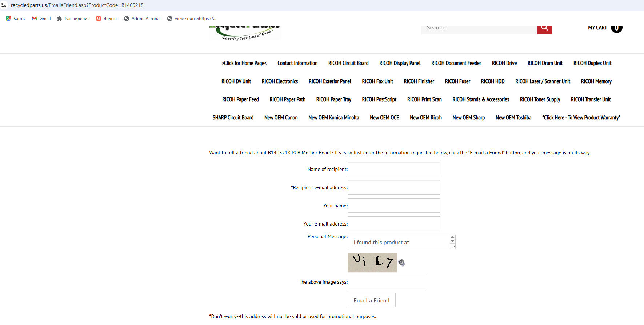Open RICOH Finisher category
Viewport: 644px width, 325px height.
419,81
